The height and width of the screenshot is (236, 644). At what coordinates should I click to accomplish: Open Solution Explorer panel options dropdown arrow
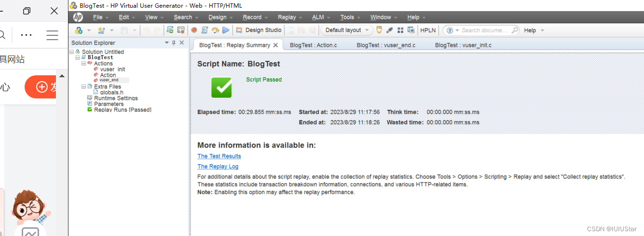pos(167,43)
